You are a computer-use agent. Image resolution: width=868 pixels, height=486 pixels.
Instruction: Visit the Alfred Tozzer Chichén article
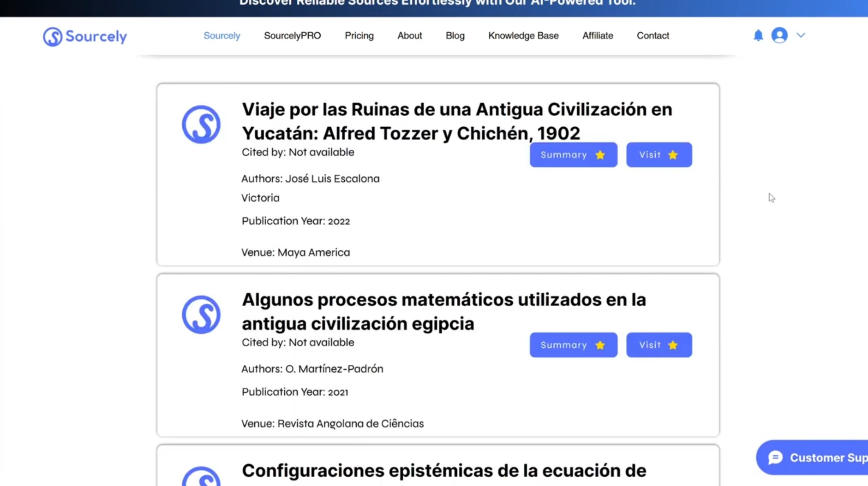coord(659,155)
